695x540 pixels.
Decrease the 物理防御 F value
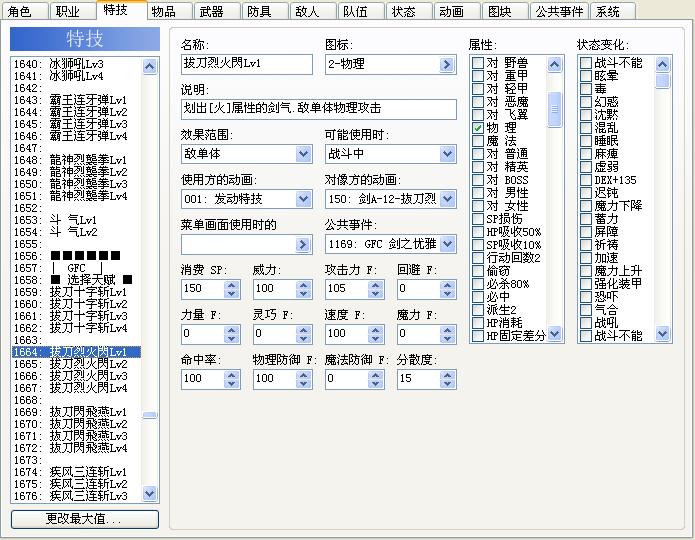pos(303,383)
